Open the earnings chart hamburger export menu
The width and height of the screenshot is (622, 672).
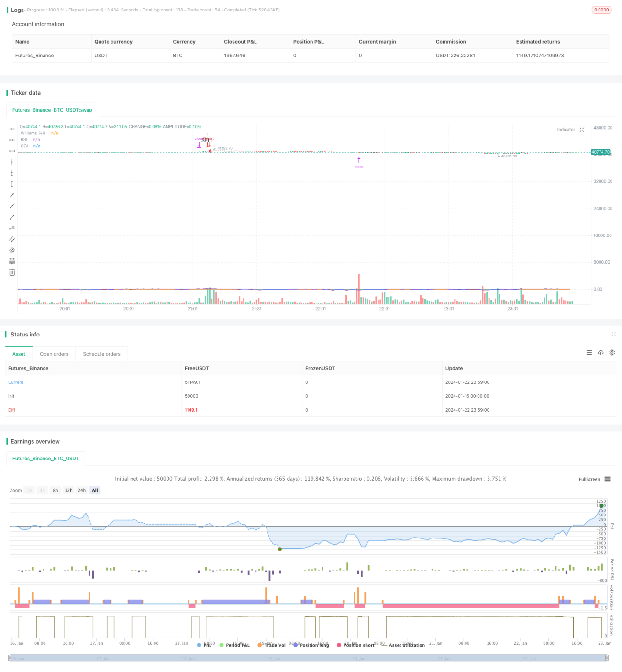click(607, 479)
